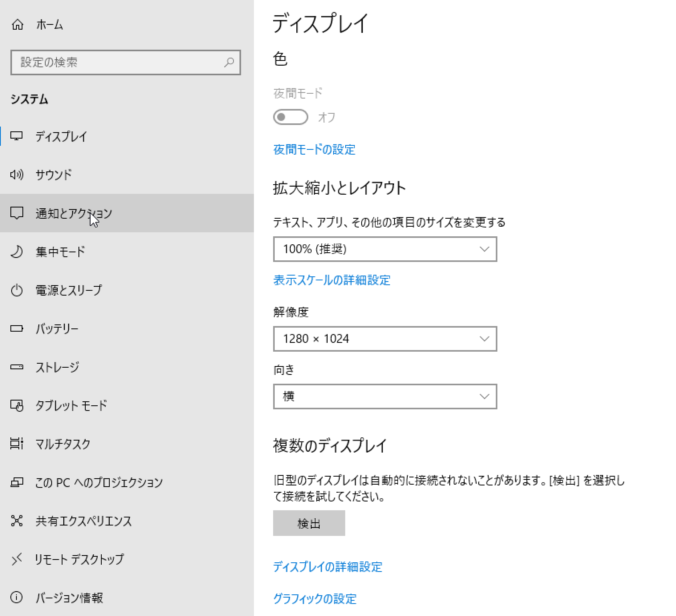The height and width of the screenshot is (616, 676).
Task: Click the speech bubble icon for 通知とアクション
Action: pyautogui.click(x=16, y=213)
